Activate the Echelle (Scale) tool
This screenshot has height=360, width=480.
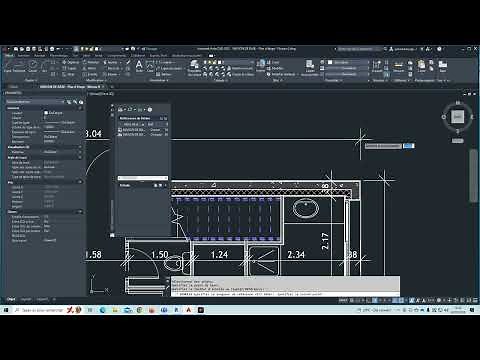pyautogui.click(x=90, y=74)
